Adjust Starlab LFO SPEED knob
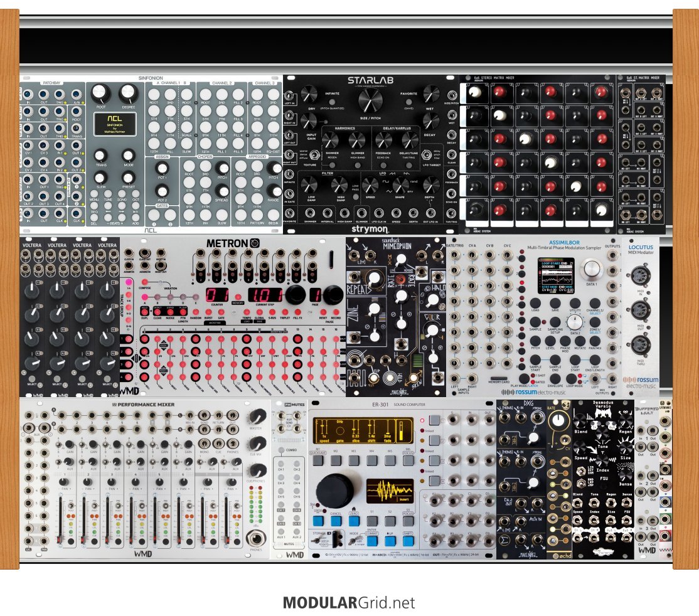Viewport: 699px width, 616px height. [x=370, y=186]
